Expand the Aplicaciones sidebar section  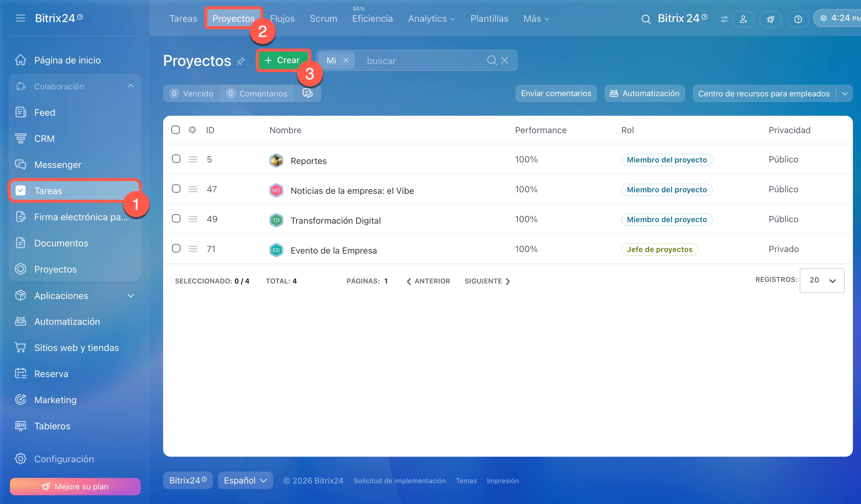(x=130, y=295)
